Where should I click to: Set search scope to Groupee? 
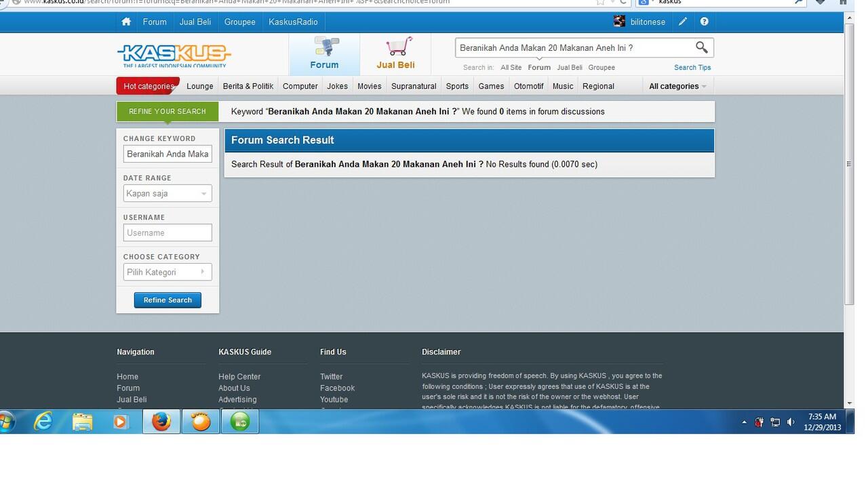(601, 68)
